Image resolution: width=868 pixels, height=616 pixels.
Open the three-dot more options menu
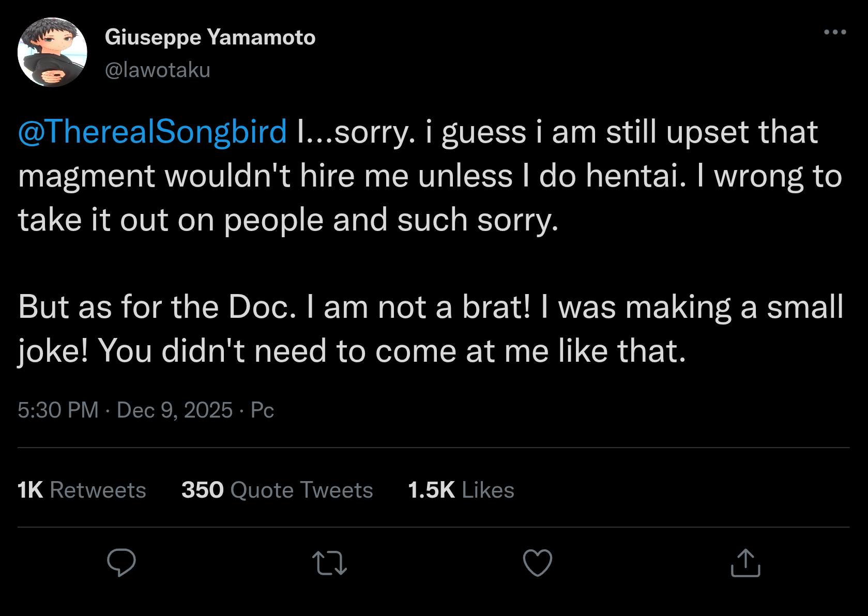[x=835, y=32]
